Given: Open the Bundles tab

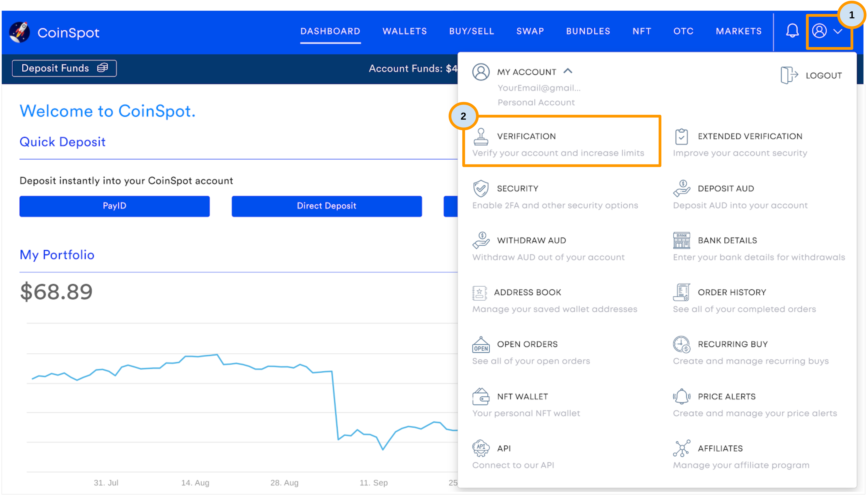Looking at the screenshot, I should [x=588, y=31].
